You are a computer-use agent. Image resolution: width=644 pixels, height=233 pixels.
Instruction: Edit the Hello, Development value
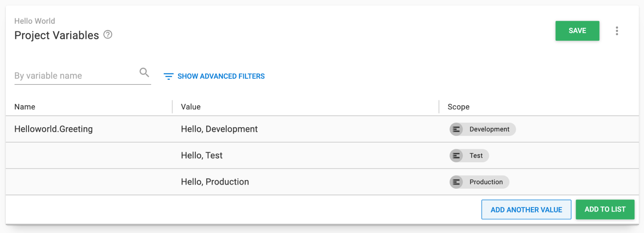pos(219,129)
